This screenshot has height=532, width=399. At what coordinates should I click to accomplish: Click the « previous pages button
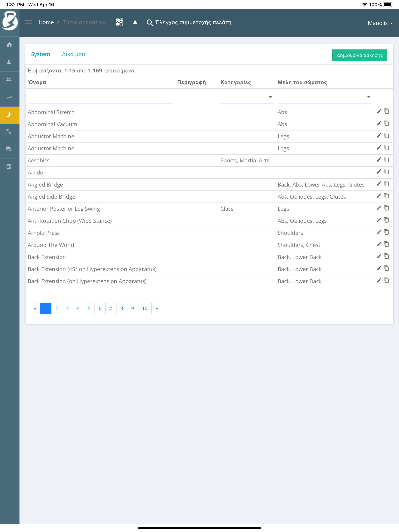pos(35,308)
